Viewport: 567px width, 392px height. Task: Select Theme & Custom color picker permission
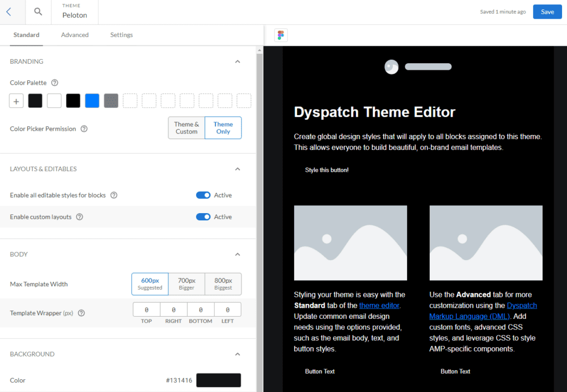click(187, 128)
